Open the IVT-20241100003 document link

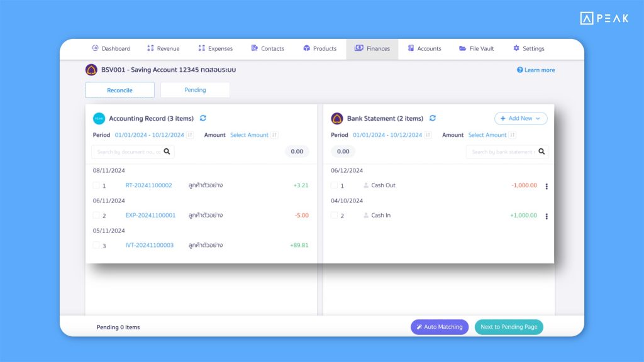pyautogui.click(x=149, y=245)
